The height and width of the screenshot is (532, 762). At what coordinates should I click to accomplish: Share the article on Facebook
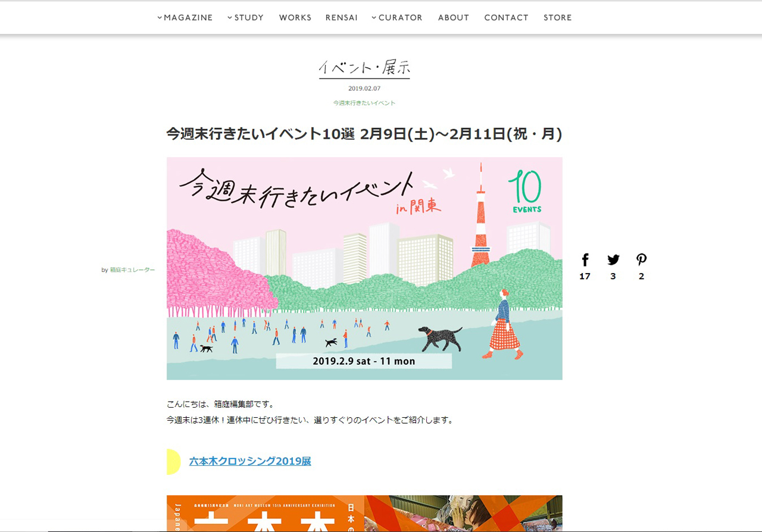(585, 260)
